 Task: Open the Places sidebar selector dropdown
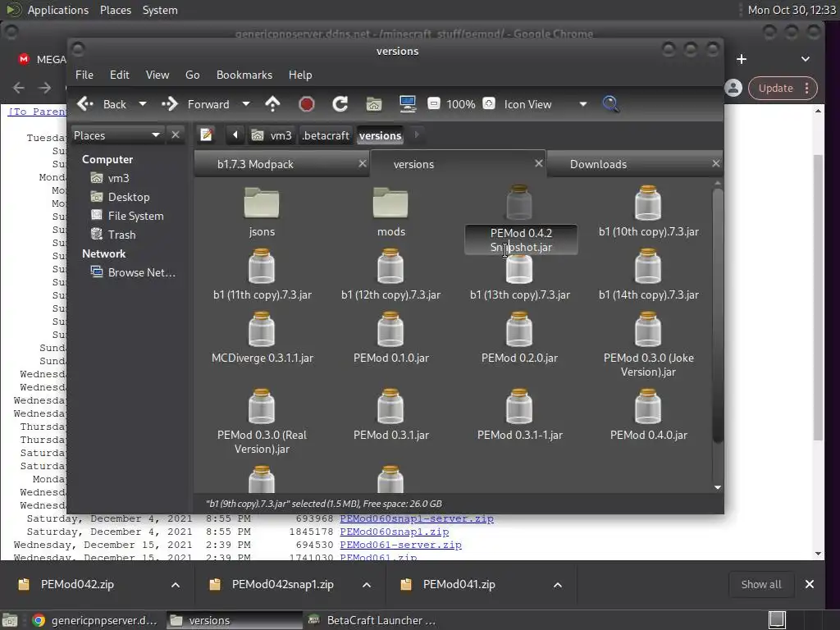point(116,135)
